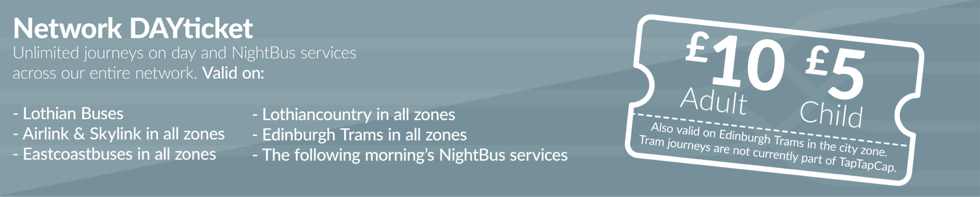Click the Lothian Buses list item
The image size is (980, 197).
68,114
